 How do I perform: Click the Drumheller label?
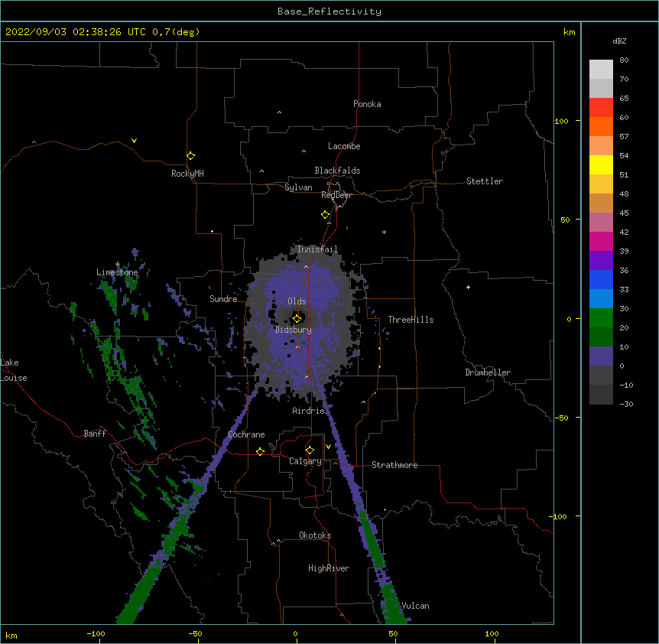[x=488, y=372]
